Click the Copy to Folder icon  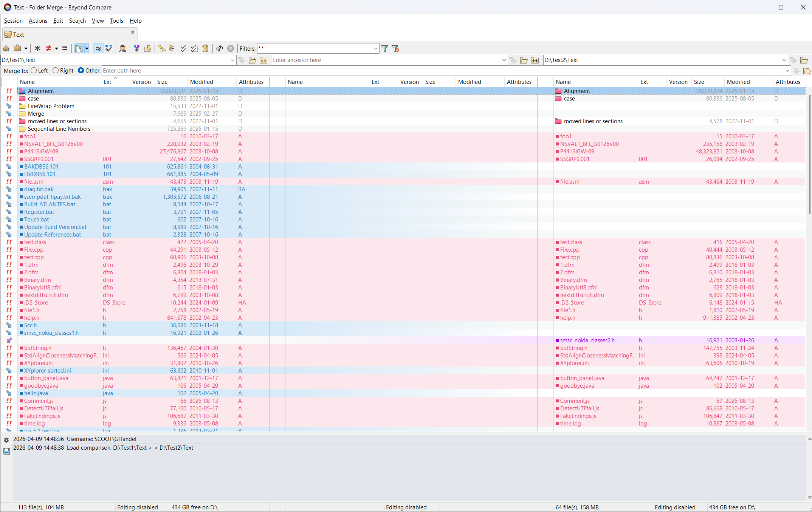click(147, 48)
